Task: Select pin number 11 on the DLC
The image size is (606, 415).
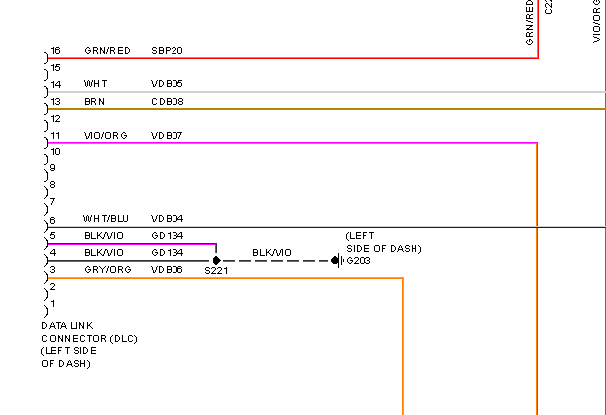Action: (x=56, y=136)
